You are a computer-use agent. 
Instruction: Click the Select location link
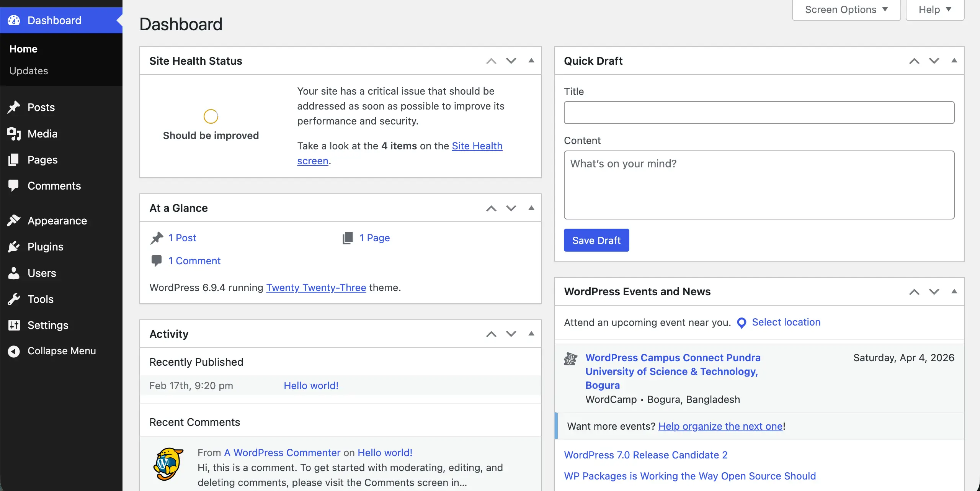[786, 322]
